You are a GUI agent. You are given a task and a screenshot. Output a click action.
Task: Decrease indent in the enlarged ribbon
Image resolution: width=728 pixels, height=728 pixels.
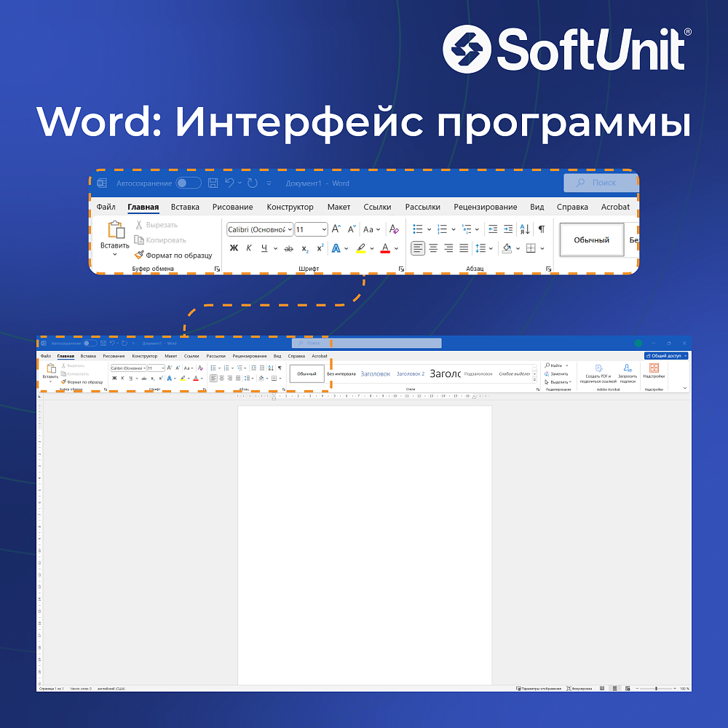(493, 229)
